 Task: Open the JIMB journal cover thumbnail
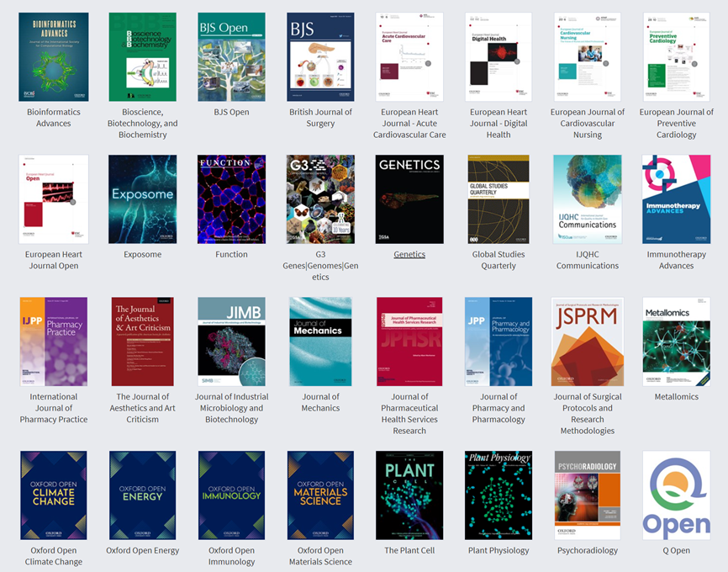point(231,342)
